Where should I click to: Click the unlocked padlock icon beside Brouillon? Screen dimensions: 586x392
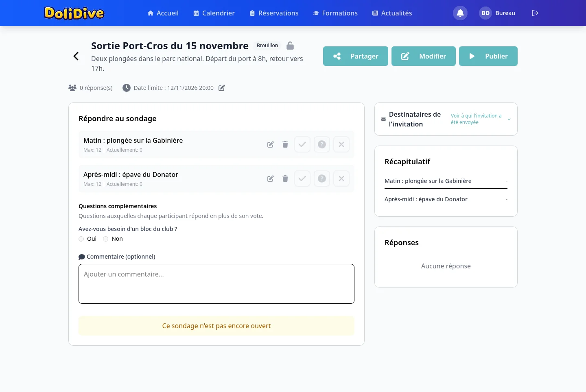(x=290, y=46)
